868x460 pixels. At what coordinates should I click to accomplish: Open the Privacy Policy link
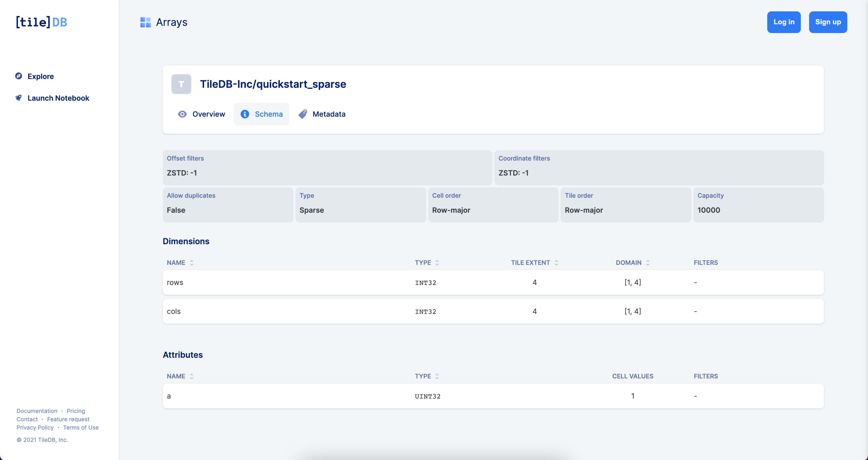tap(35, 427)
